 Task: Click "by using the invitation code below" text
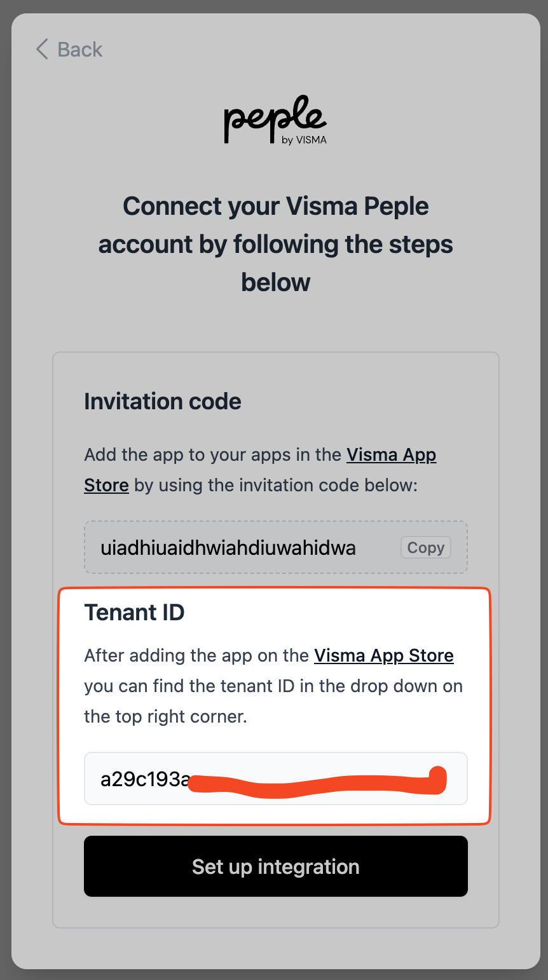pos(276,486)
